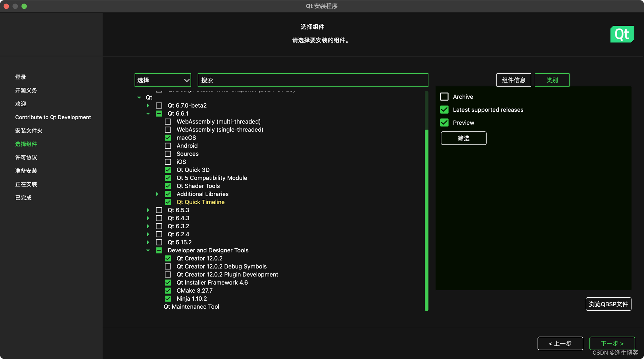This screenshot has height=359, width=644.
Task: Open the 选择 selection dropdown
Action: (162, 80)
